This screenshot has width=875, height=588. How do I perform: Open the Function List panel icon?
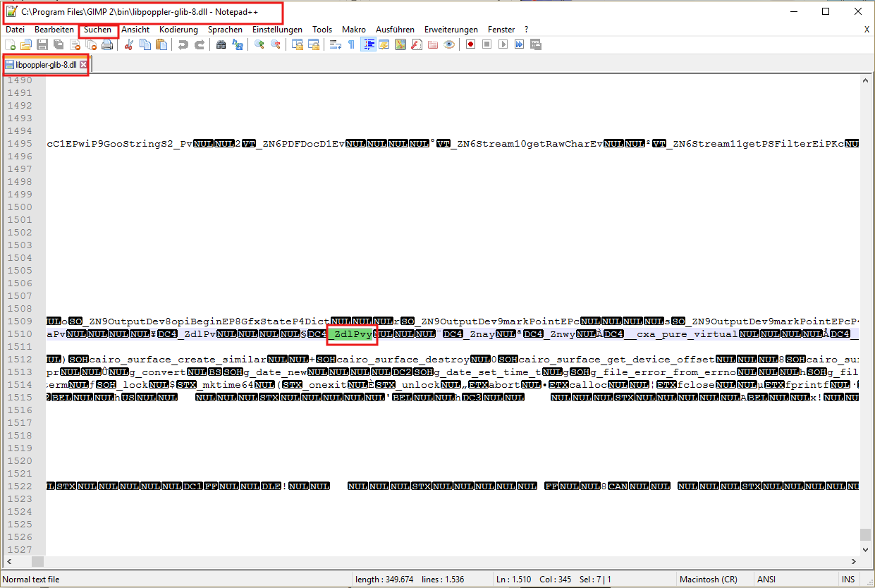point(417,44)
